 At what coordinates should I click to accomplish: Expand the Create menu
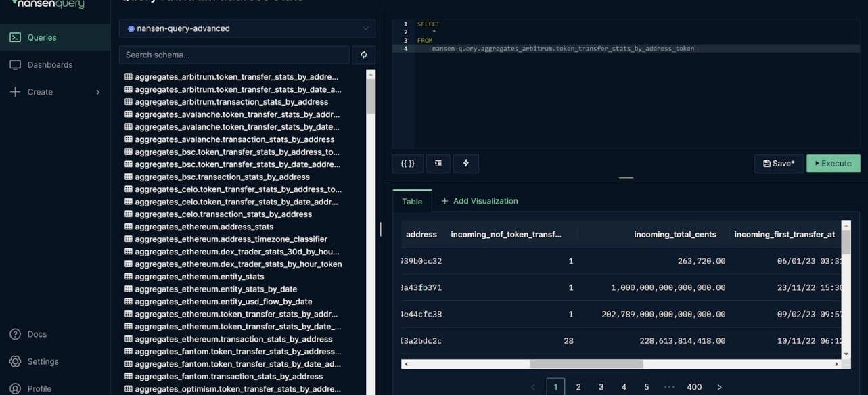click(x=55, y=91)
